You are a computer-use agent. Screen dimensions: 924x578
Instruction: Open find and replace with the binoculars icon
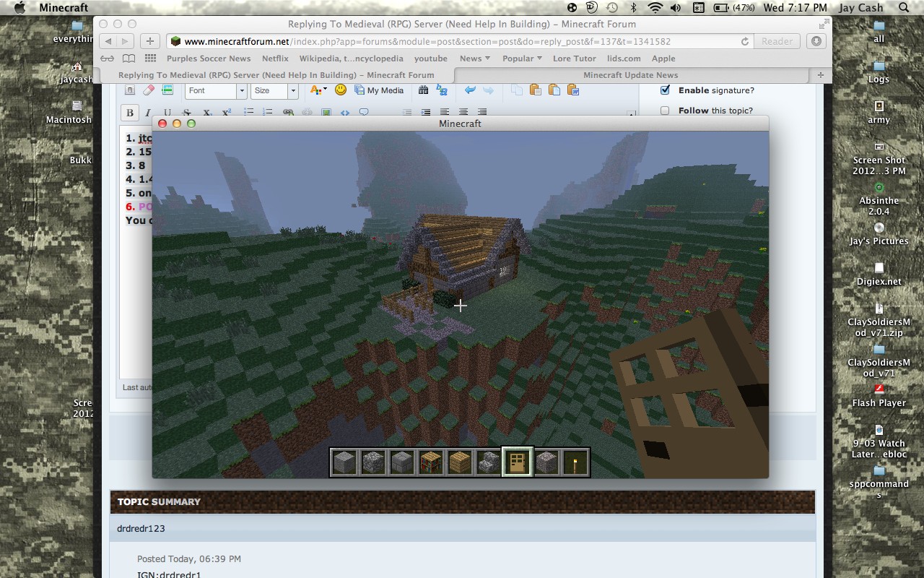pos(423,90)
